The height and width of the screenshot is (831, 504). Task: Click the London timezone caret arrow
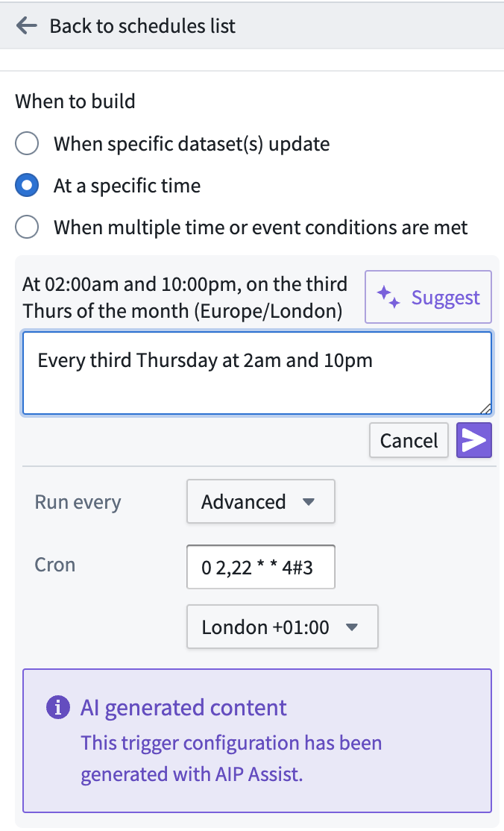(351, 627)
